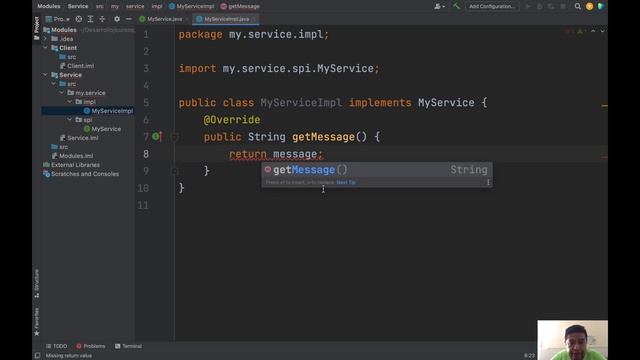
Task: Click the error count indicator in editor
Action: pyautogui.click(x=569, y=31)
